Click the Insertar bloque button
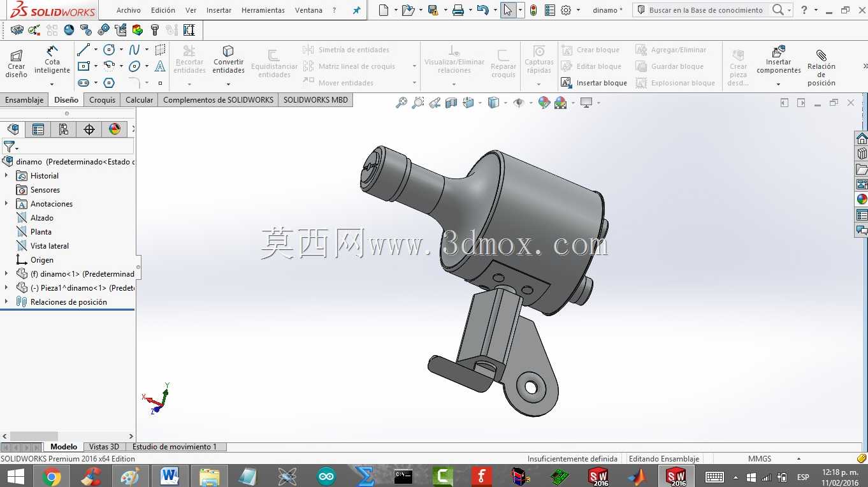 point(594,83)
